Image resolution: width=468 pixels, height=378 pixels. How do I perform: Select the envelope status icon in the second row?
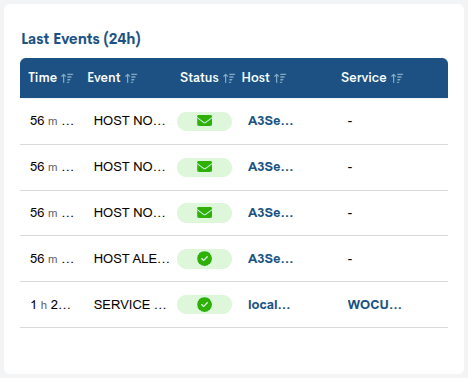coord(204,166)
